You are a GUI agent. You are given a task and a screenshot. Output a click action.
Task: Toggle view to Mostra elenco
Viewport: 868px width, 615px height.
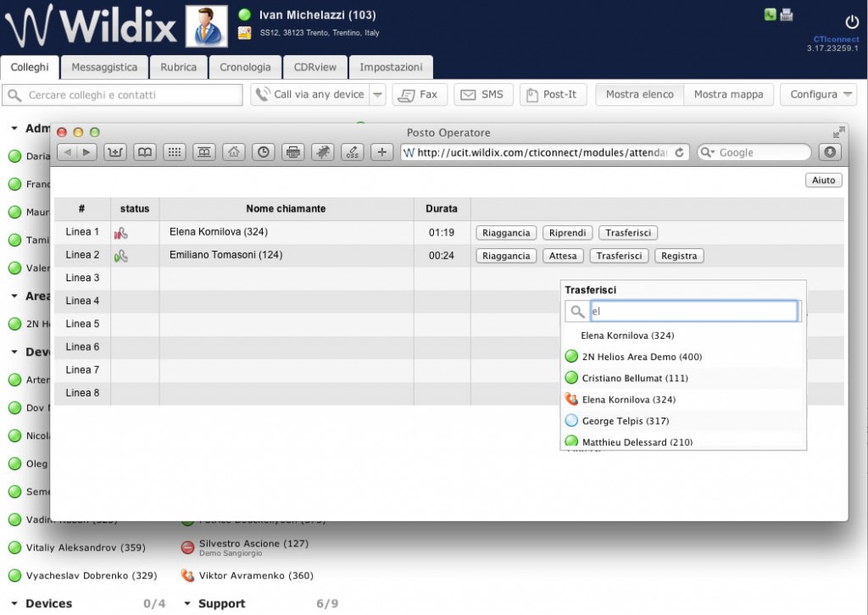[x=639, y=94]
